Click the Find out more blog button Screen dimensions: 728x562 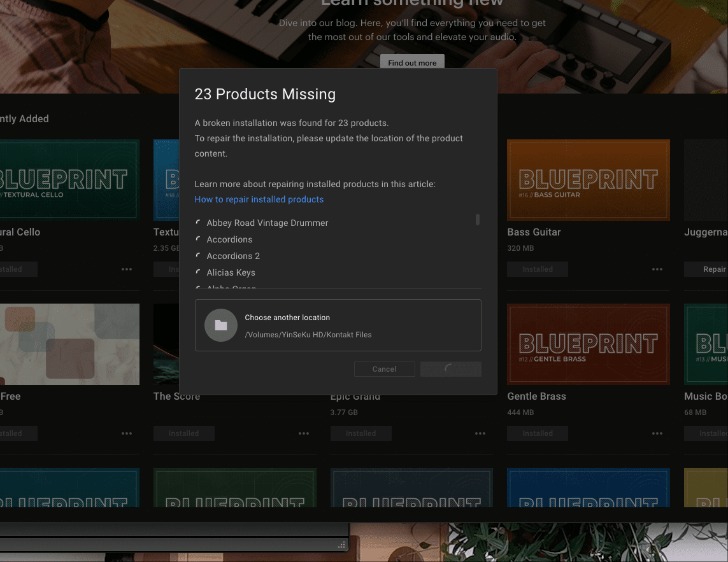coord(412,62)
